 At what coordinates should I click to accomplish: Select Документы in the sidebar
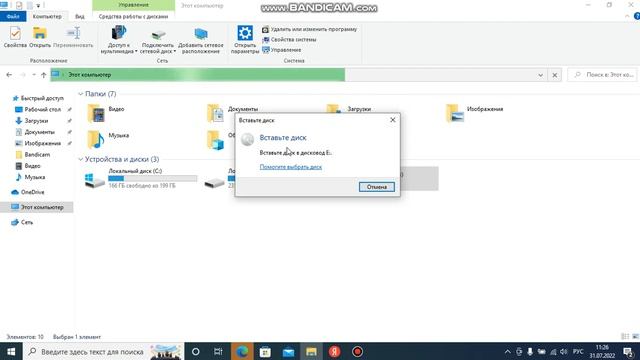pos(35,132)
